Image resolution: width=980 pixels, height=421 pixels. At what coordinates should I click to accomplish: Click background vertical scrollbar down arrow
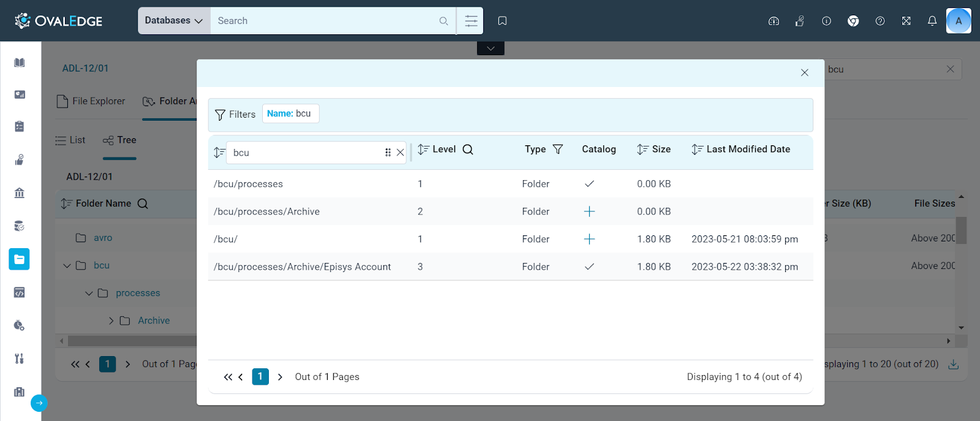pos(961,328)
